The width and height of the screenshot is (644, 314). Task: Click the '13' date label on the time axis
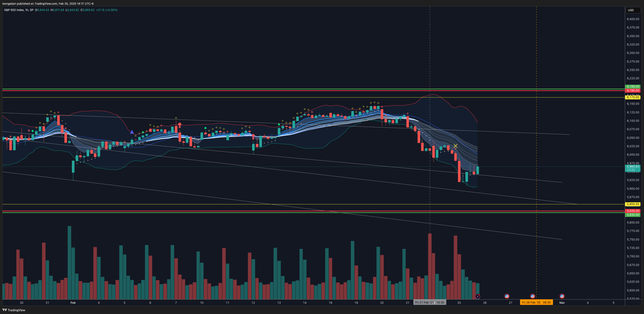coord(279,303)
